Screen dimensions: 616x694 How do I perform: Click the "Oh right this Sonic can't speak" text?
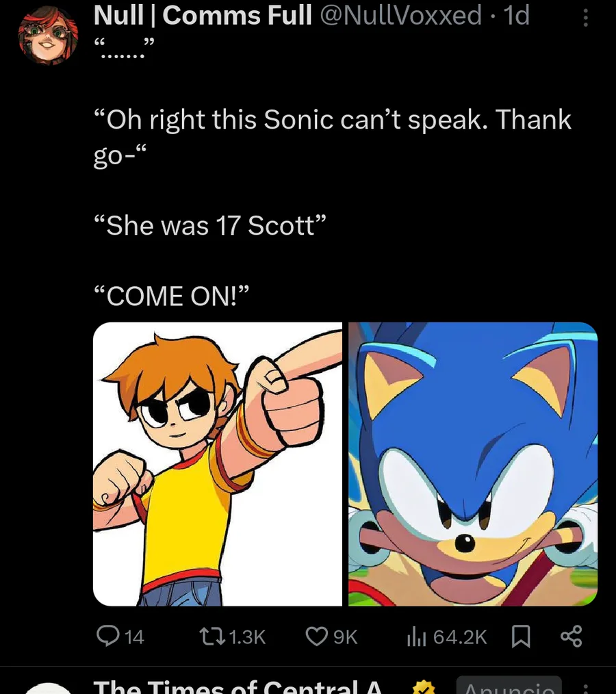click(332, 120)
